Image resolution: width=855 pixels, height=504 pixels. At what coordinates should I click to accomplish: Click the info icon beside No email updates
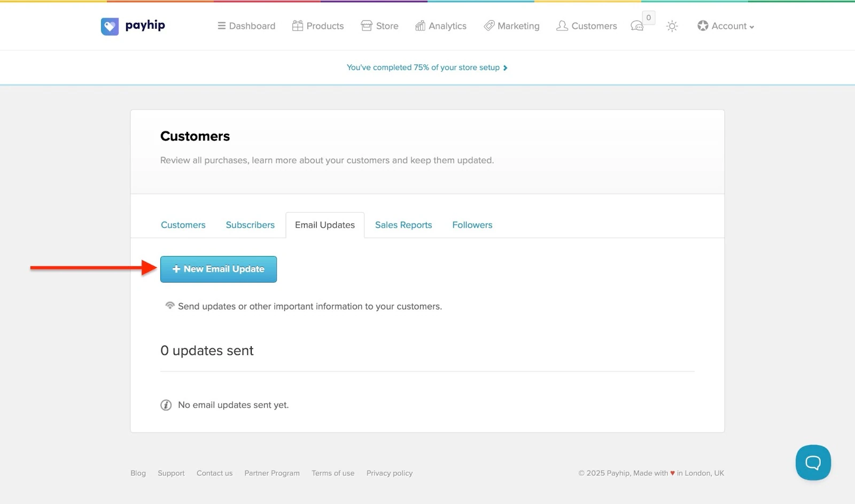166,405
